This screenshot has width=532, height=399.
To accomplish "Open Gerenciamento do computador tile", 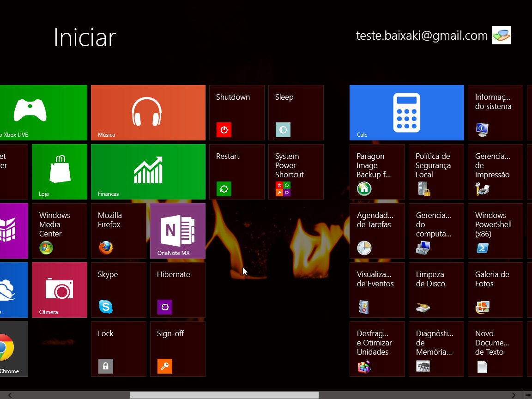I will point(436,231).
